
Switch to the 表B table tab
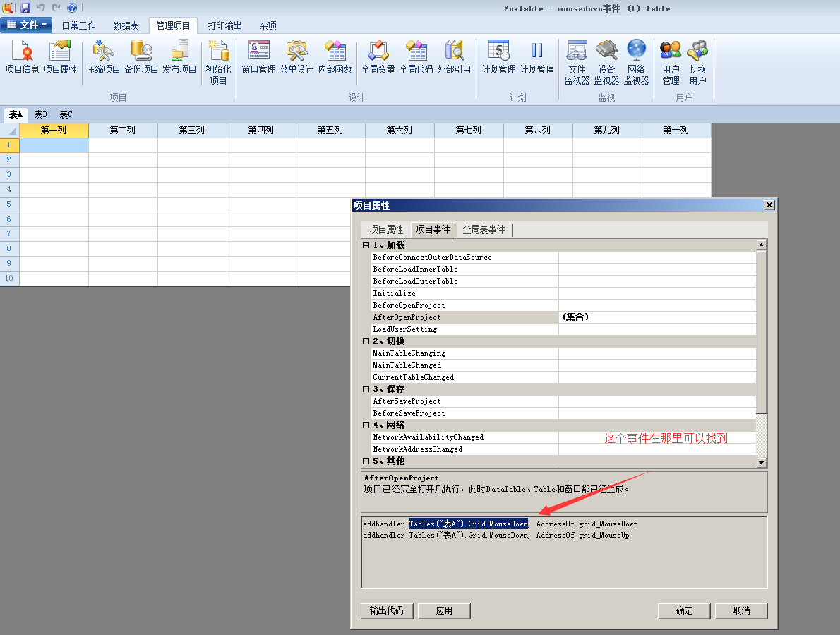coord(41,114)
